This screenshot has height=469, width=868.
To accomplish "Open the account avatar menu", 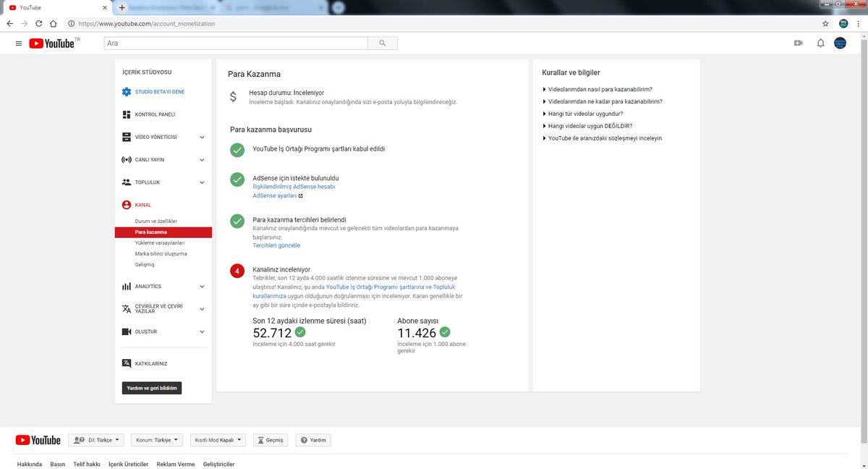I will 841,43.
